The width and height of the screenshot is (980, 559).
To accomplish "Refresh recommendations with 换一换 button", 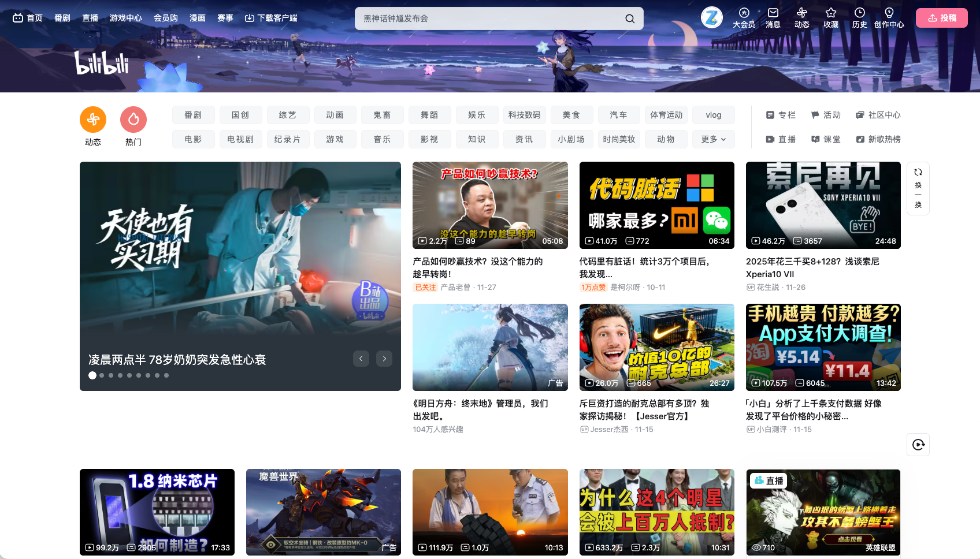I will tap(918, 188).
